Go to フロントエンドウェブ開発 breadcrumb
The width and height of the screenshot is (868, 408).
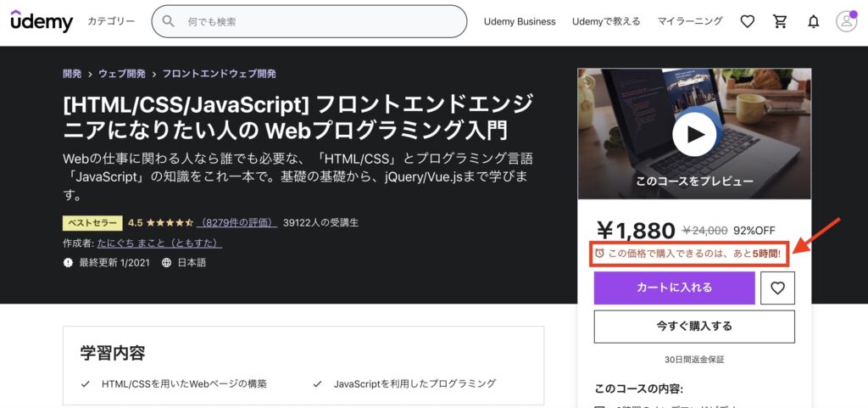tap(220, 74)
